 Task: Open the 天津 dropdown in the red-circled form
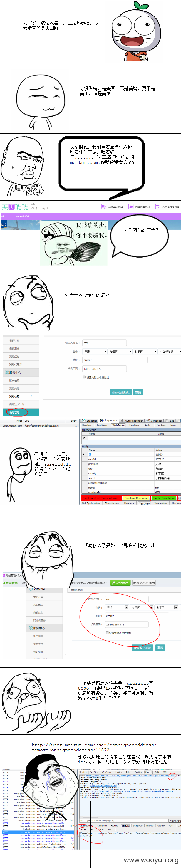[x=117, y=607]
